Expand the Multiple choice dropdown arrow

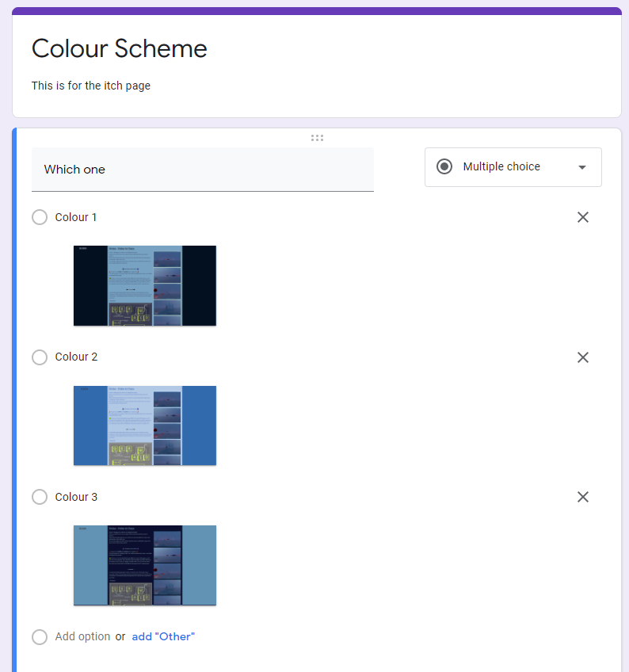click(582, 167)
